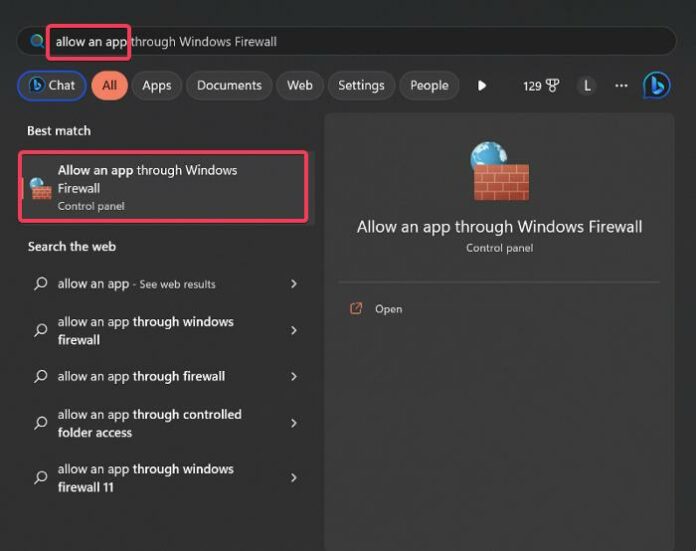Open the Chat button with Bing
Viewport: 696px width, 551px height.
51,86
